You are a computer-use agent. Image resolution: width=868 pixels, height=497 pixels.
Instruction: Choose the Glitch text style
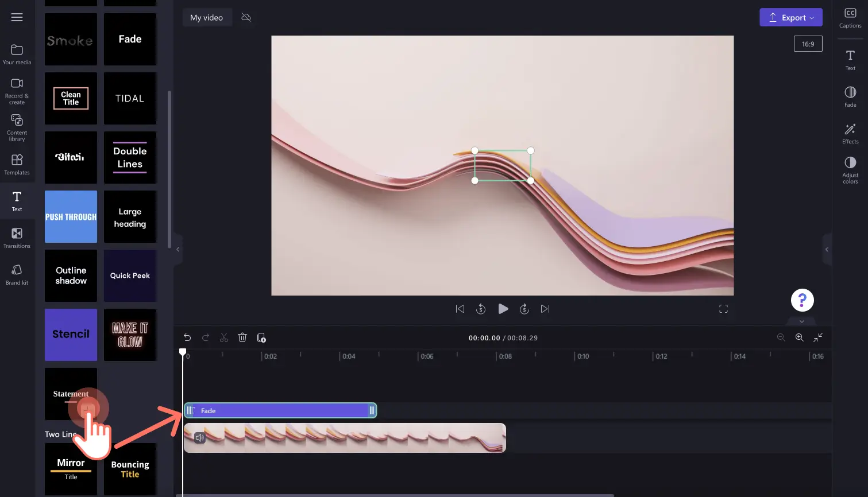[71, 157]
